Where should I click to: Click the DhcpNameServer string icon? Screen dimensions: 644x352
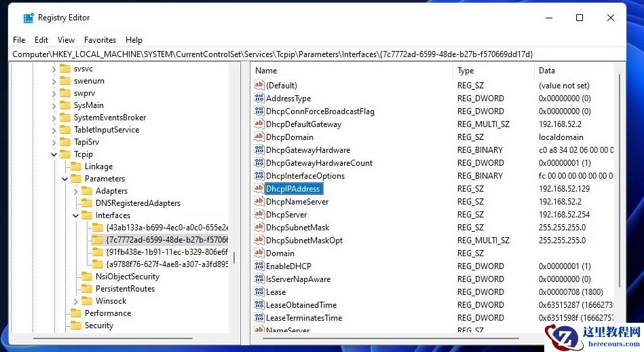point(259,201)
